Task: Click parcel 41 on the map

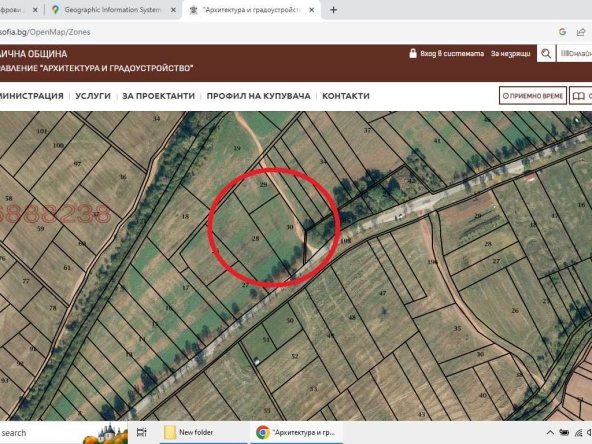Action: coord(437,140)
